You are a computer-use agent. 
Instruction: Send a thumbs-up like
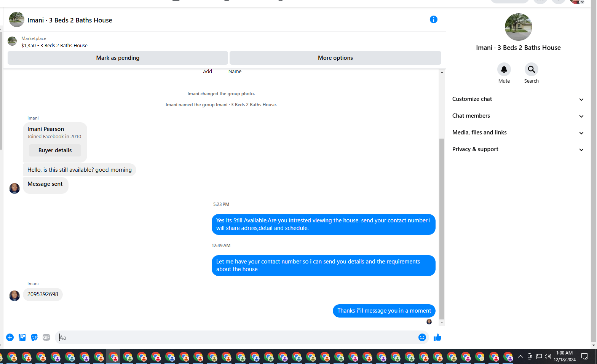[437, 337]
